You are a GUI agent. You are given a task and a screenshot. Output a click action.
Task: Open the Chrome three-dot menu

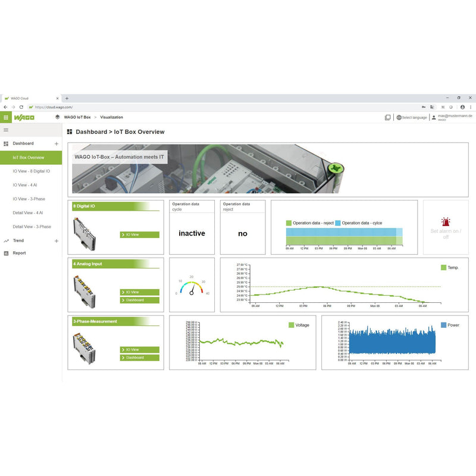471,107
